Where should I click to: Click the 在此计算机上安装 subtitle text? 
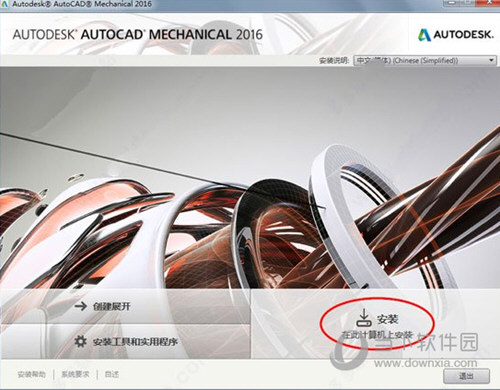point(378,335)
